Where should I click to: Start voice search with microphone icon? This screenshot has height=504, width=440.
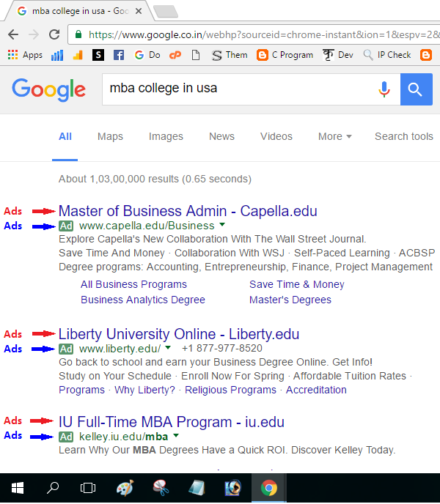pos(384,89)
